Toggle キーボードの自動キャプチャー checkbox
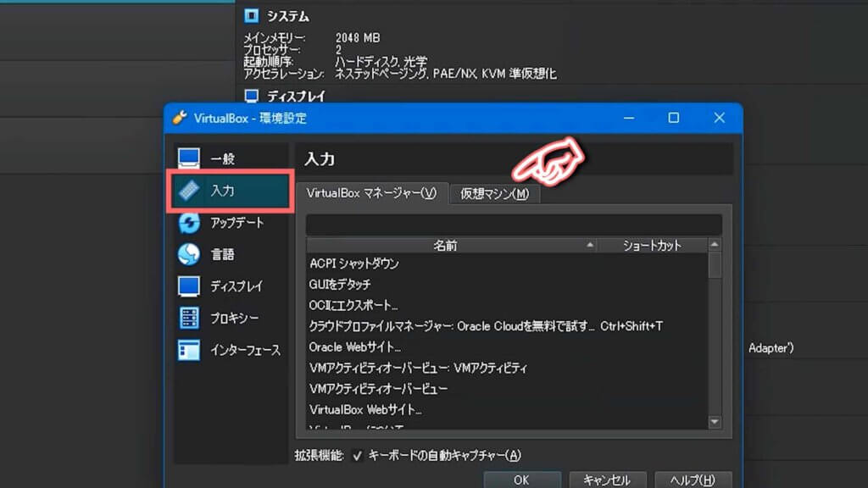This screenshot has height=488, width=868. pos(357,455)
